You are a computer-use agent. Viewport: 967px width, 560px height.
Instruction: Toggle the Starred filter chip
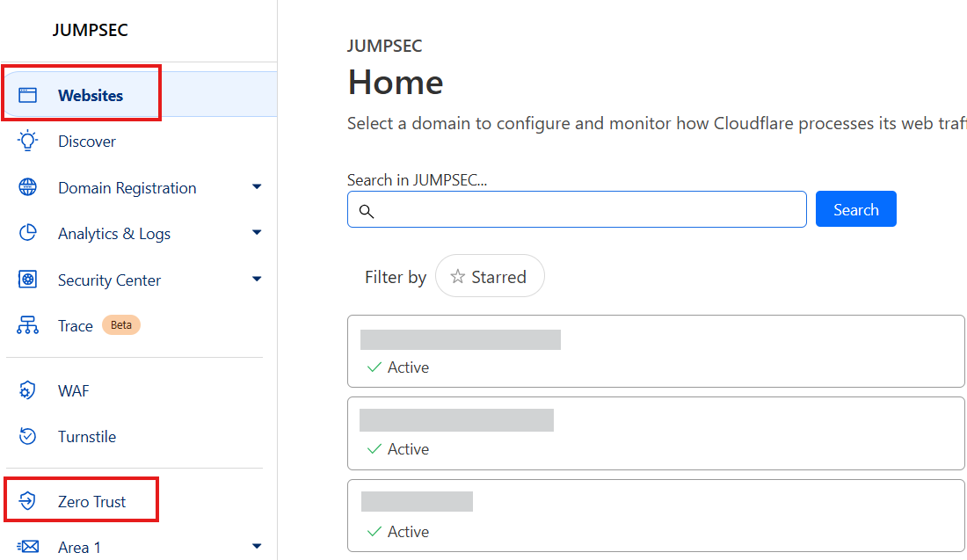click(490, 277)
